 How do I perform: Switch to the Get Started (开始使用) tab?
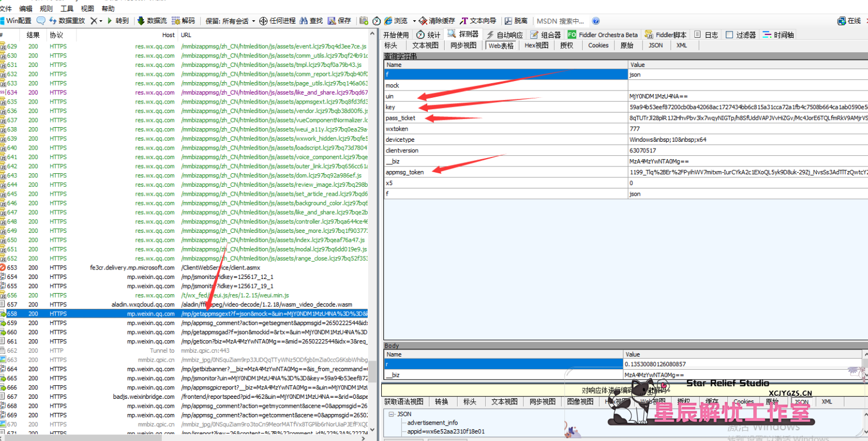[x=396, y=35]
